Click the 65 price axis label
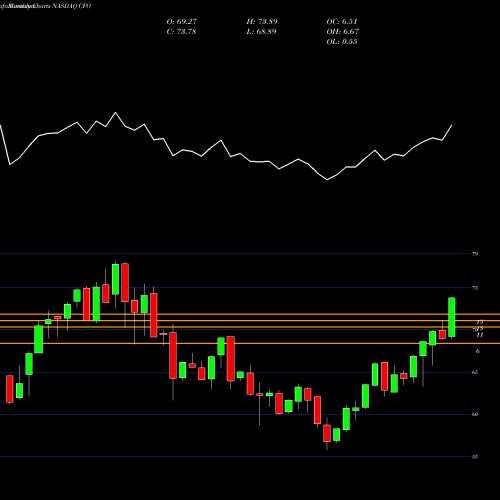Screen dimensions: 500x500 [x=475, y=372]
